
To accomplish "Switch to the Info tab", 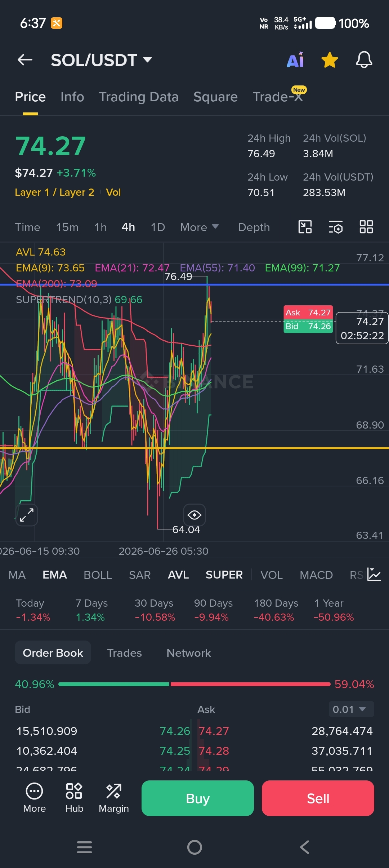I will (x=72, y=97).
